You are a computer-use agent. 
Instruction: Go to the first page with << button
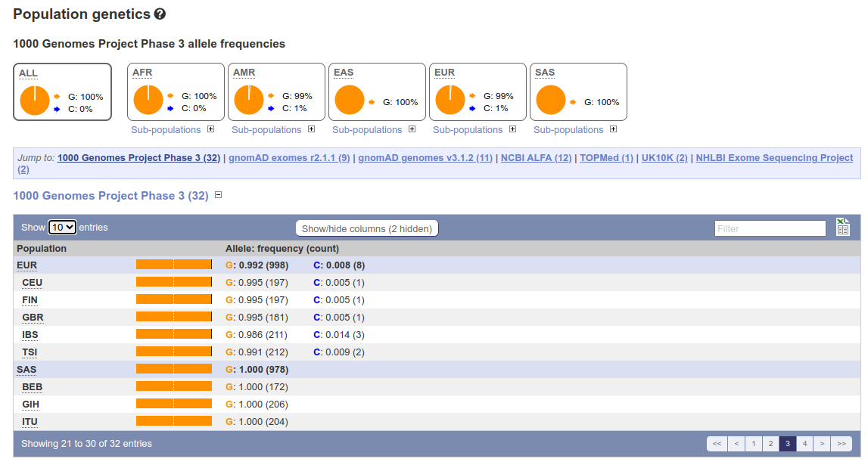point(717,443)
